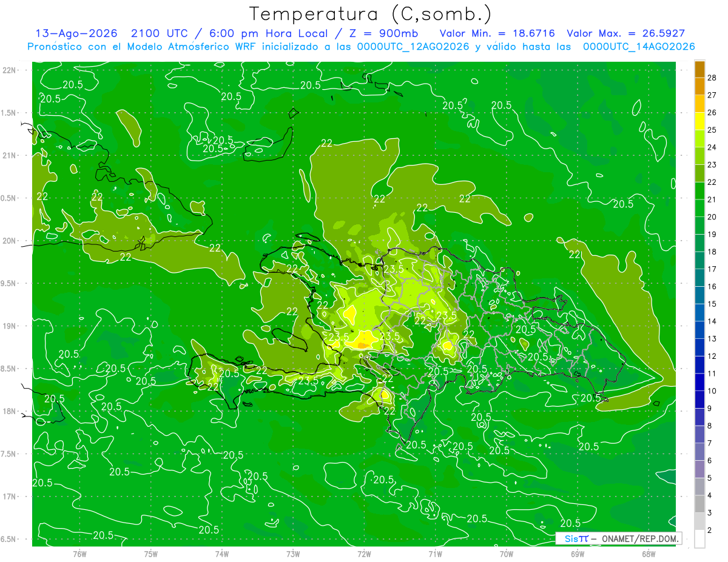This screenshot has height=562, width=728.
Task: Click the colorbar scale label '25'
Action: (x=712, y=130)
